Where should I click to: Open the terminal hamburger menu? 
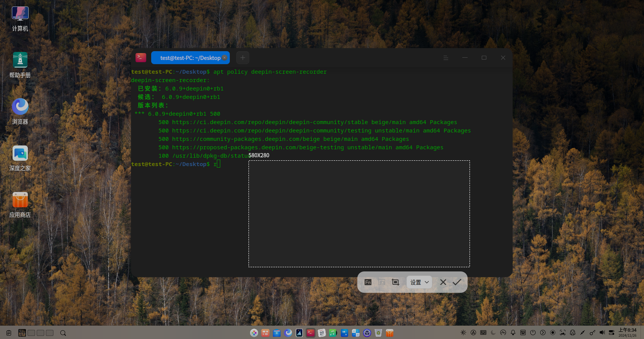tap(446, 58)
